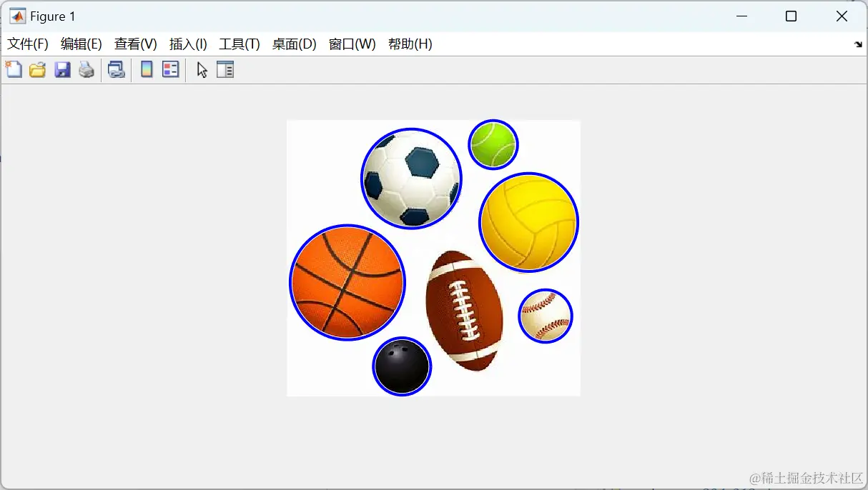This screenshot has width=868, height=490.
Task: Select the Edit Plot arrow tool
Action: (x=202, y=69)
